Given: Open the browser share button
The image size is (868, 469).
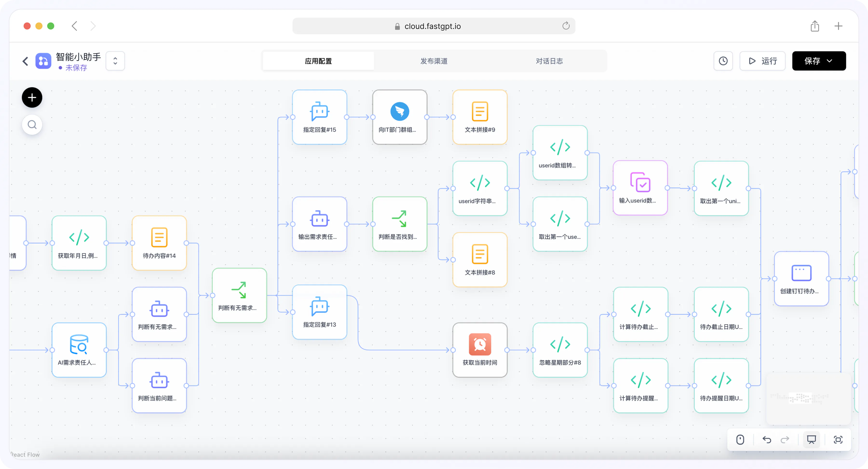Looking at the screenshot, I should [815, 26].
